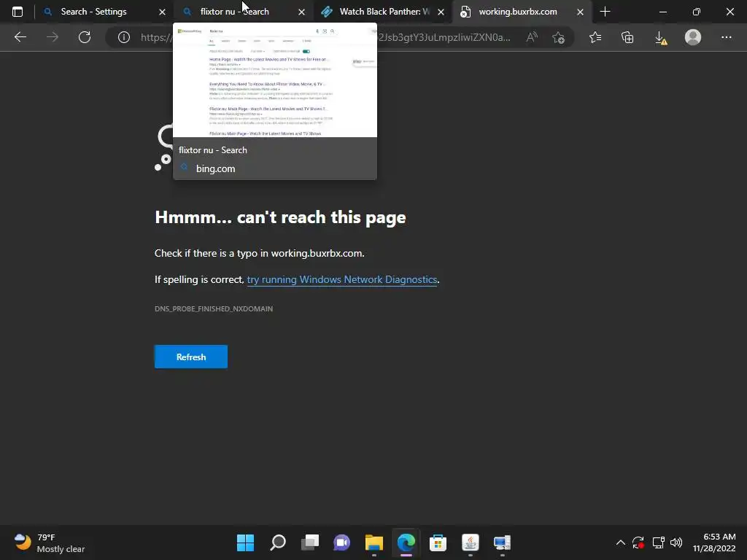Go back to the previous page
Viewport: 747px width, 560px height.
[x=20, y=37]
